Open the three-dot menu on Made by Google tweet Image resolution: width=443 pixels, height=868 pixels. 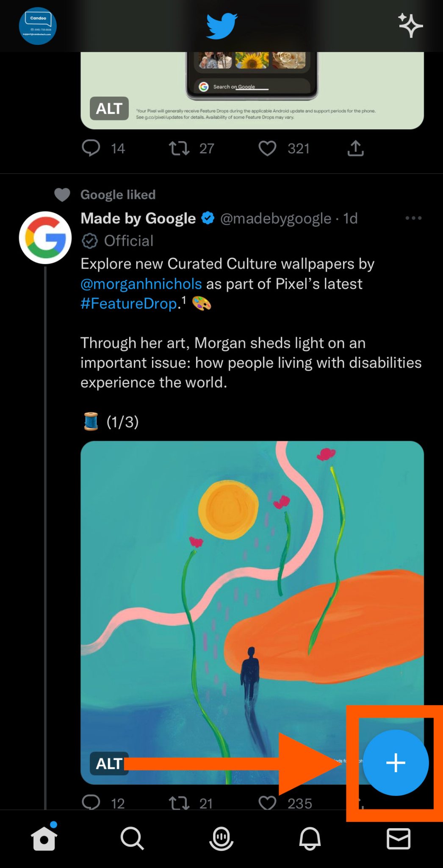[x=413, y=218]
